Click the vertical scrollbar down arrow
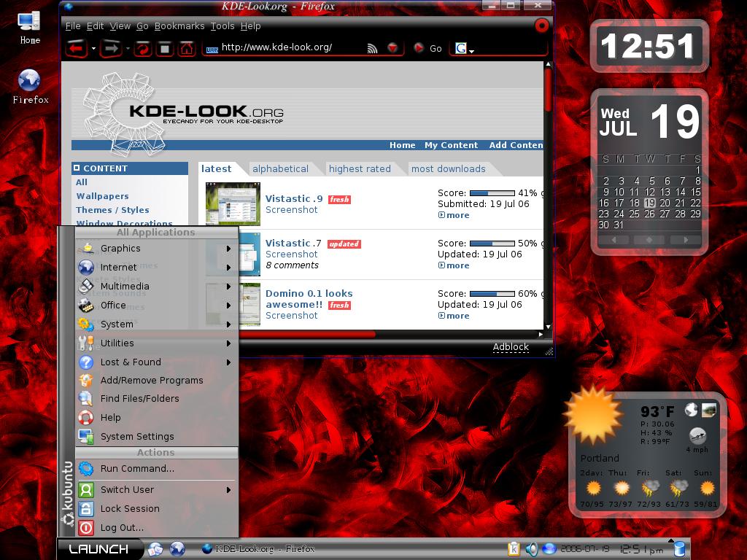This screenshot has height=560, width=747. [549, 327]
